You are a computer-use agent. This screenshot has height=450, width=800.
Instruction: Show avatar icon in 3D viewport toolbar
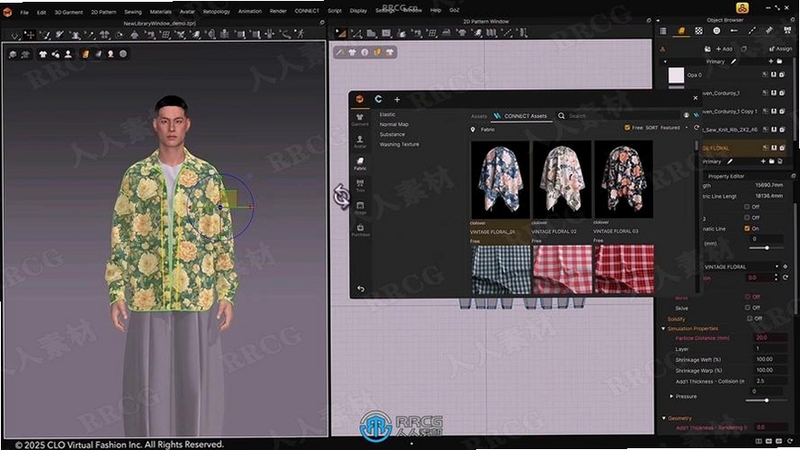68,54
